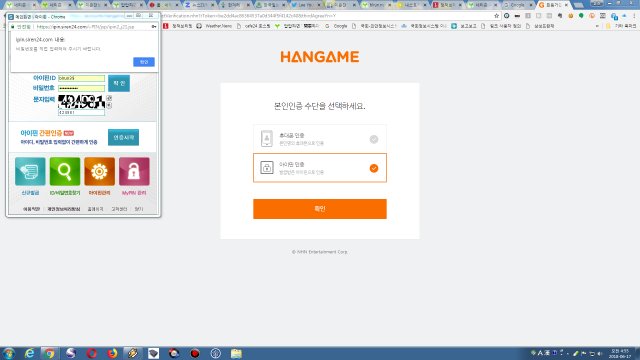Open the ID/비밀번호찾기 magnifier icon
640x360 pixels.
tap(65, 171)
